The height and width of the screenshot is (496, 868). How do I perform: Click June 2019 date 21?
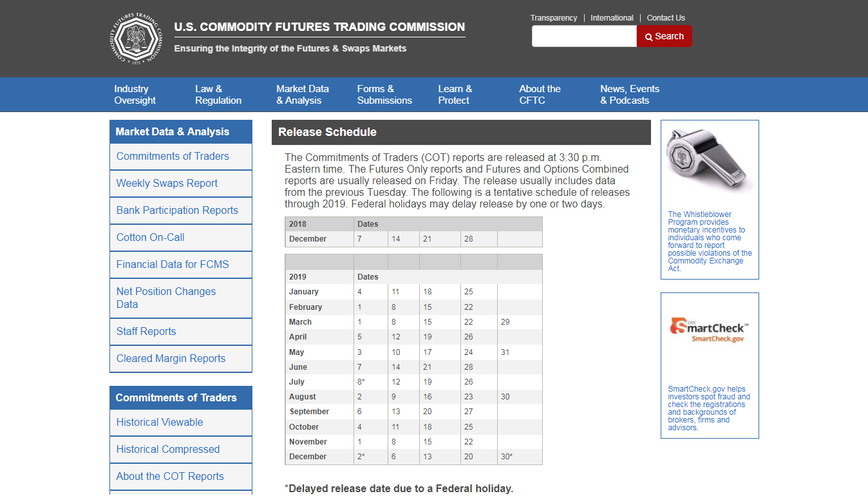428,367
